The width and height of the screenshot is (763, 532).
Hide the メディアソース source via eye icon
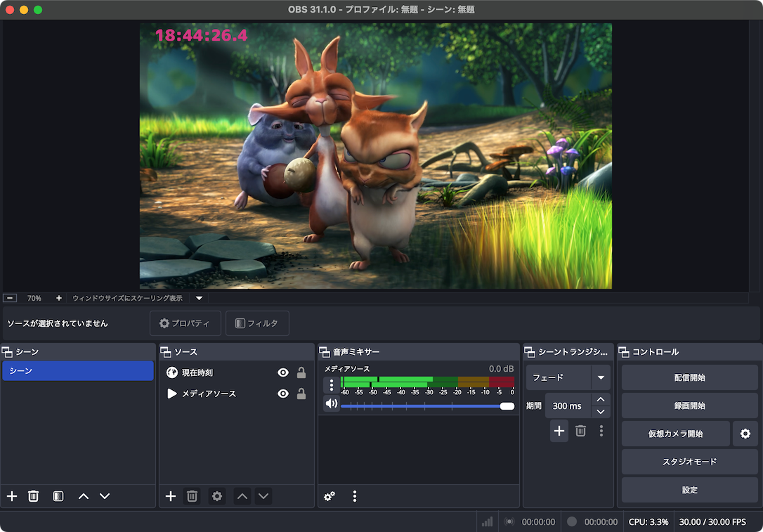(282, 394)
